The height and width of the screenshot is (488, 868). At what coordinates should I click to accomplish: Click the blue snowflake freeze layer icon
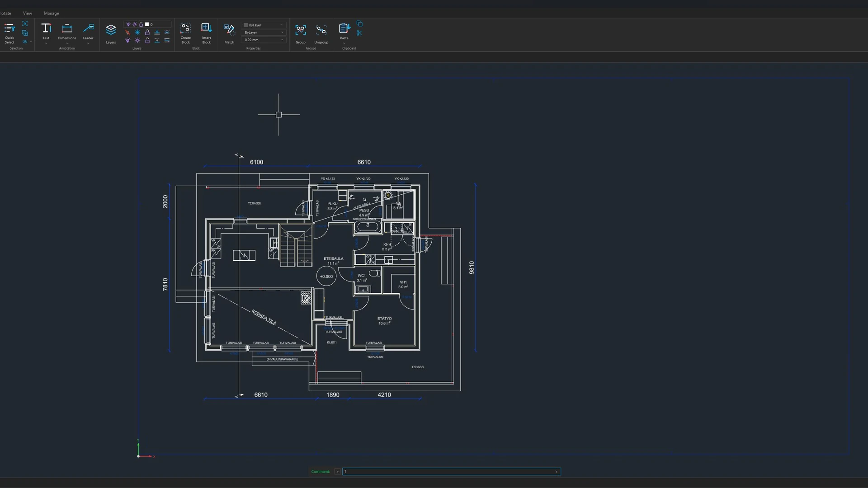[x=137, y=33]
